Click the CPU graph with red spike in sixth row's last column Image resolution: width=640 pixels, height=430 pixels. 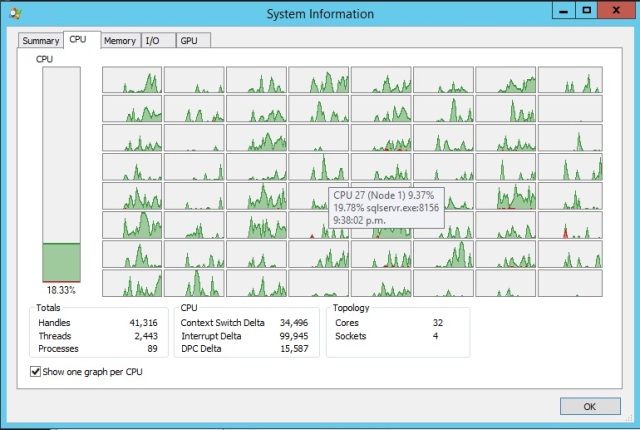pos(570,225)
